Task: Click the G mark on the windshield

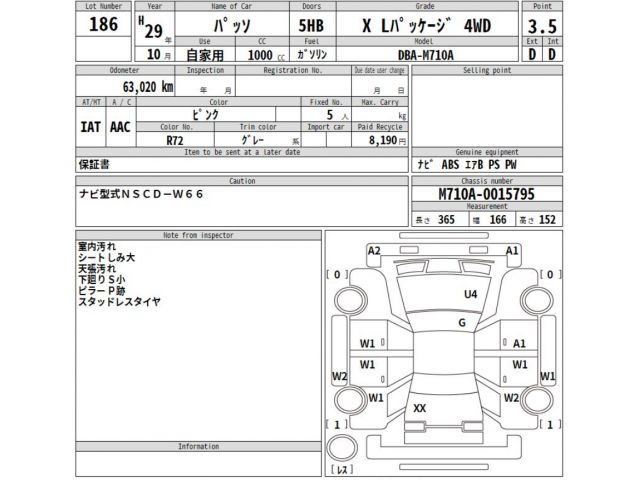Action: pyautogui.click(x=462, y=322)
